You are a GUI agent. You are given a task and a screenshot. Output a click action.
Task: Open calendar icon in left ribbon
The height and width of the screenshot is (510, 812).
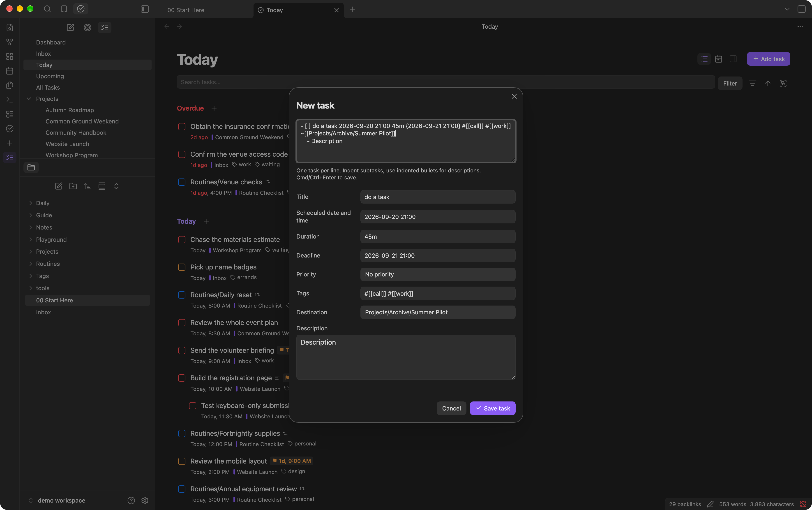pos(10,71)
